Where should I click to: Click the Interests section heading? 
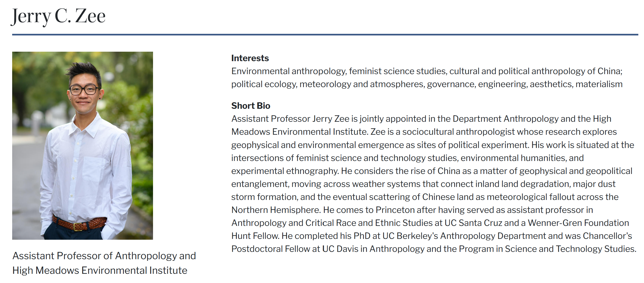(250, 58)
